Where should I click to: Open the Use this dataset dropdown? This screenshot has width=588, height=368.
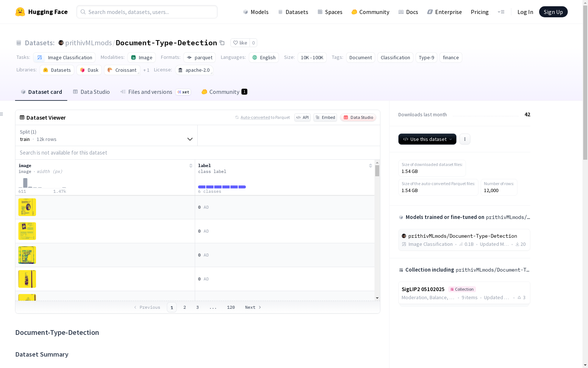[427, 139]
